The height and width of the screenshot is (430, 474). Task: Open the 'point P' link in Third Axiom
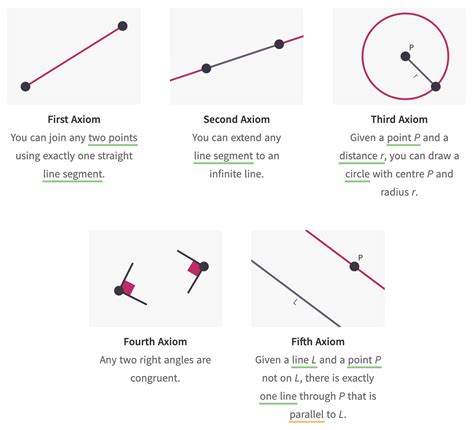[x=403, y=138]
